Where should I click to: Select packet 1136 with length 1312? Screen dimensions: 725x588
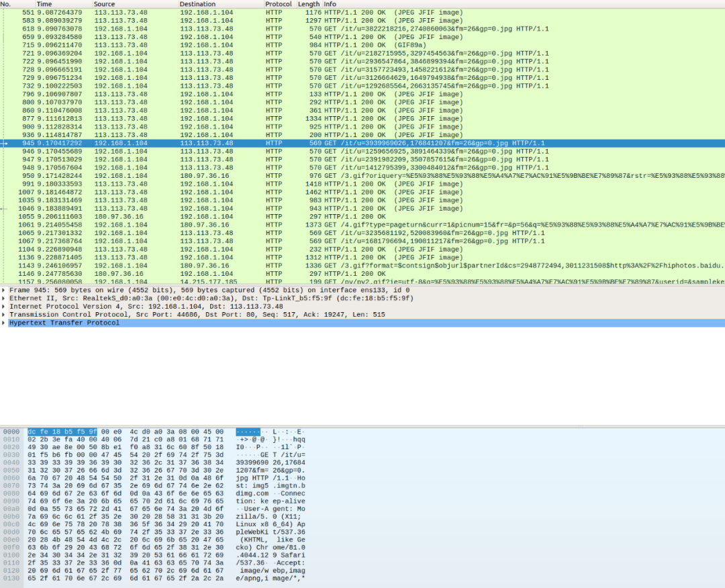point(362,258)
